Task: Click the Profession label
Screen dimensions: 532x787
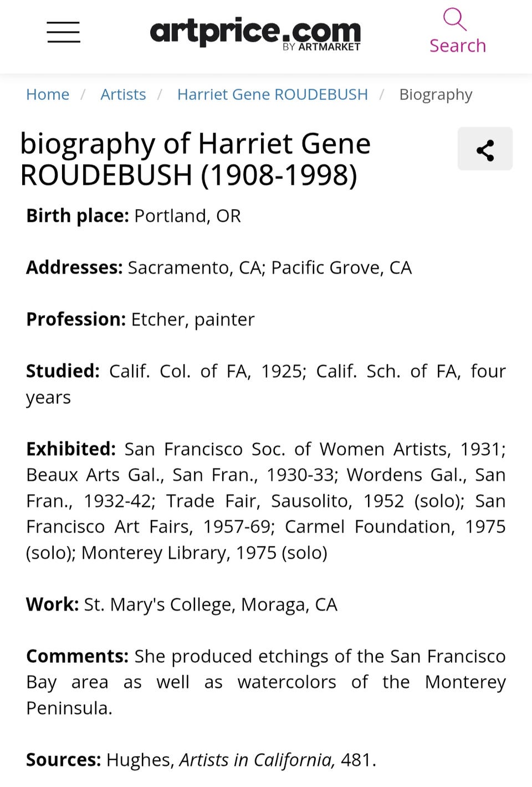Action: [x=76, y=319]
